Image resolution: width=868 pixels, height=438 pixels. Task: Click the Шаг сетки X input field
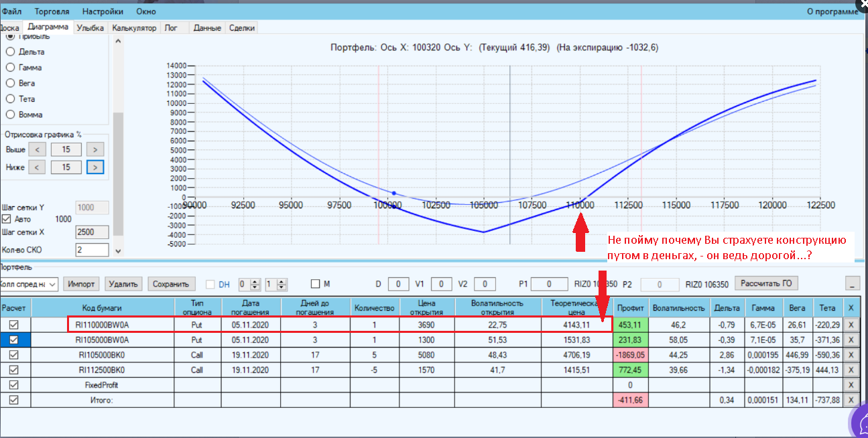coord(92,232)
